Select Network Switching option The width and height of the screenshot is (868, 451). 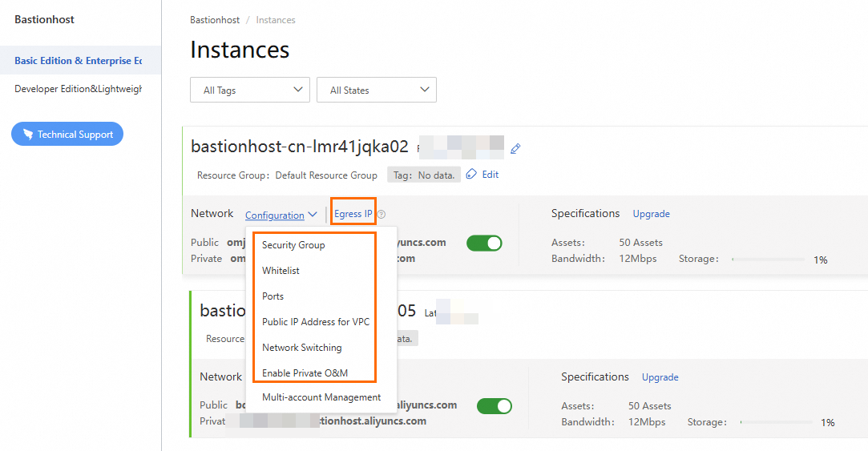[301, 348]
